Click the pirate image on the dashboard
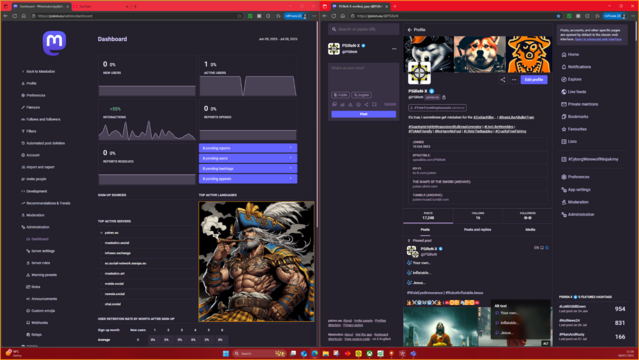Screen dimensions: 639x360 256,261
